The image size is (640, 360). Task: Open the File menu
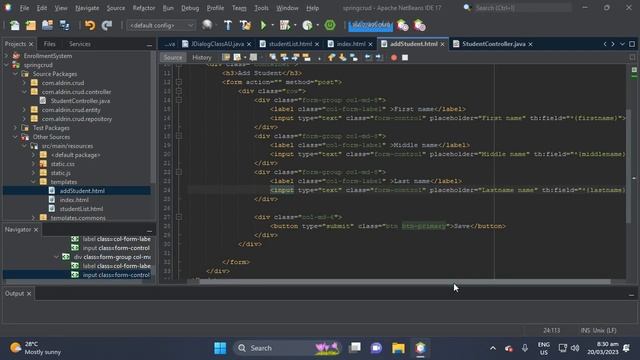pos(24,8)
